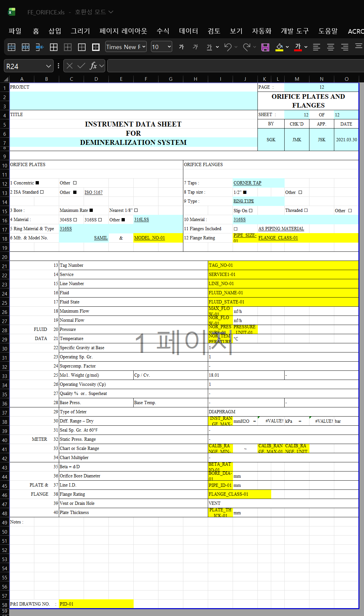Select row 24 header
The width and height of the screenshot is (364, 616).
pos(5,293)
